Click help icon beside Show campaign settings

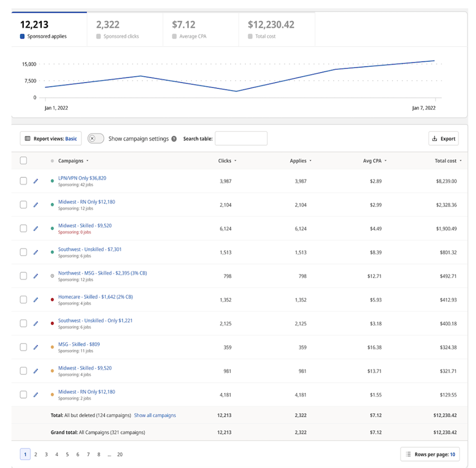pyautogui.click(x=174, y=139)
